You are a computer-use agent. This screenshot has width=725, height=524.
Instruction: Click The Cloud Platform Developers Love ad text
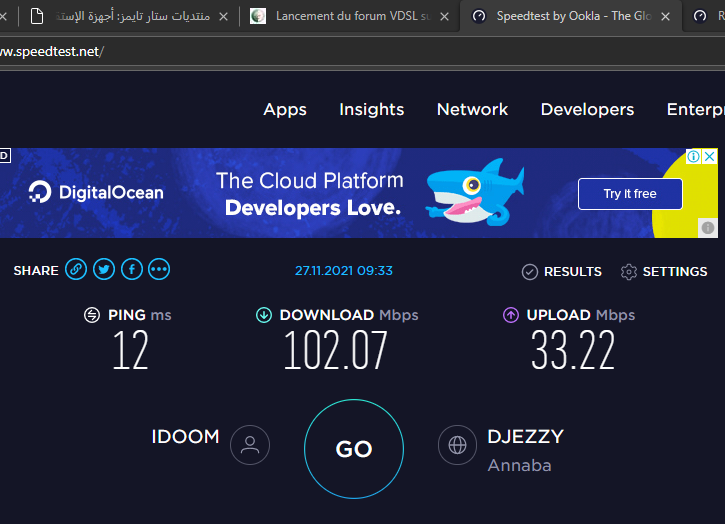tap(310, 194)
